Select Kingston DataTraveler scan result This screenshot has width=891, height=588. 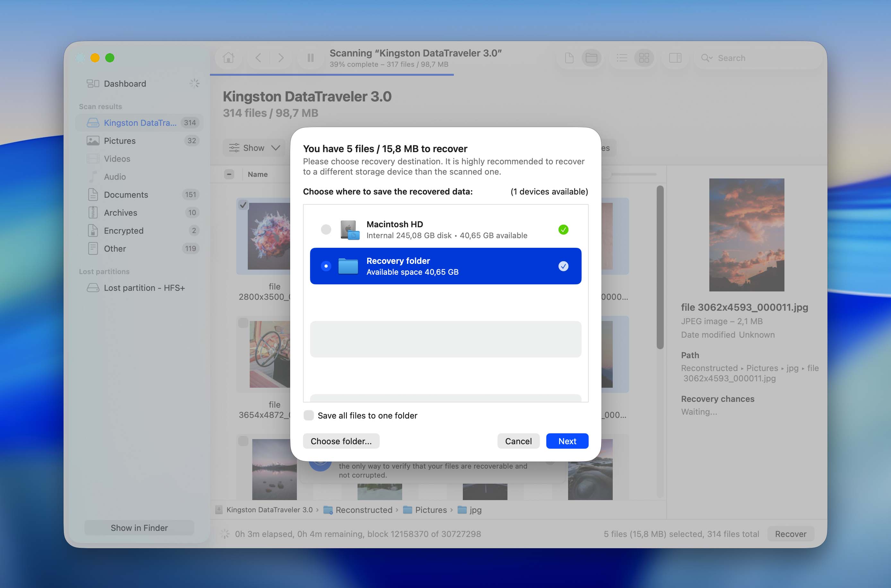coord(140,123)
